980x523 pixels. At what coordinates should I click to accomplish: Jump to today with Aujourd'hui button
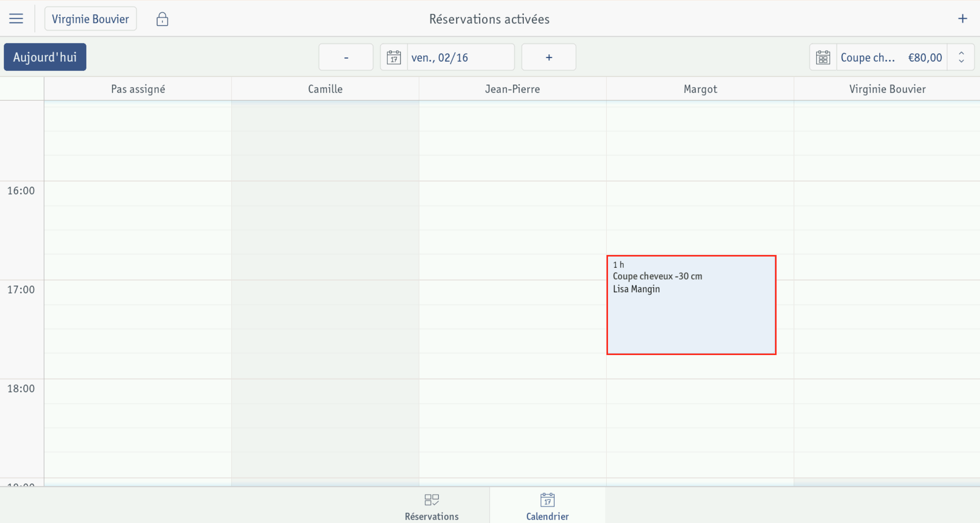(x=45, y=57)
